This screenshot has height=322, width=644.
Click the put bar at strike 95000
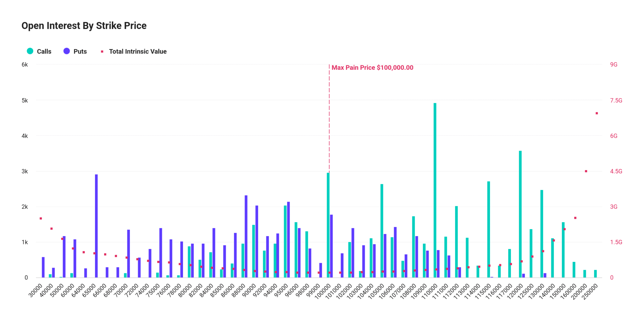click(288, 240)
